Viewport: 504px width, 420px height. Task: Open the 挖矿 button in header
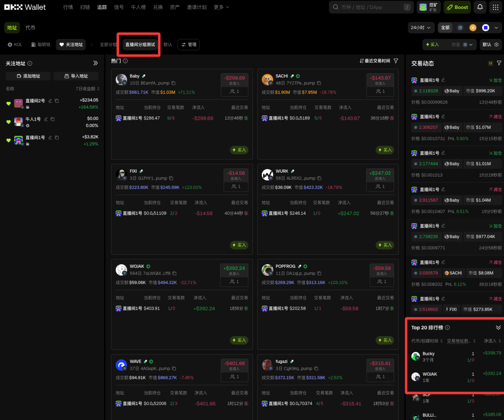coord(428,7)
